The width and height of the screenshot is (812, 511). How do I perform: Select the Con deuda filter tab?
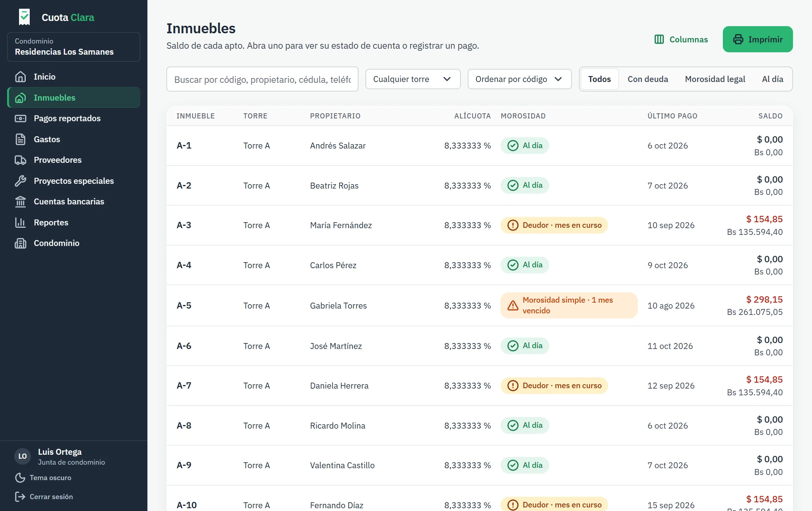point(648,79)
